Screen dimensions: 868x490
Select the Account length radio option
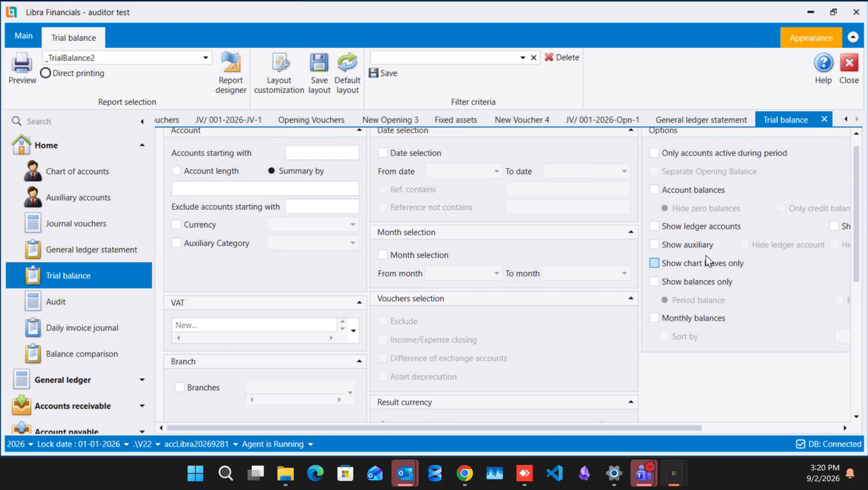coord(177,171)
